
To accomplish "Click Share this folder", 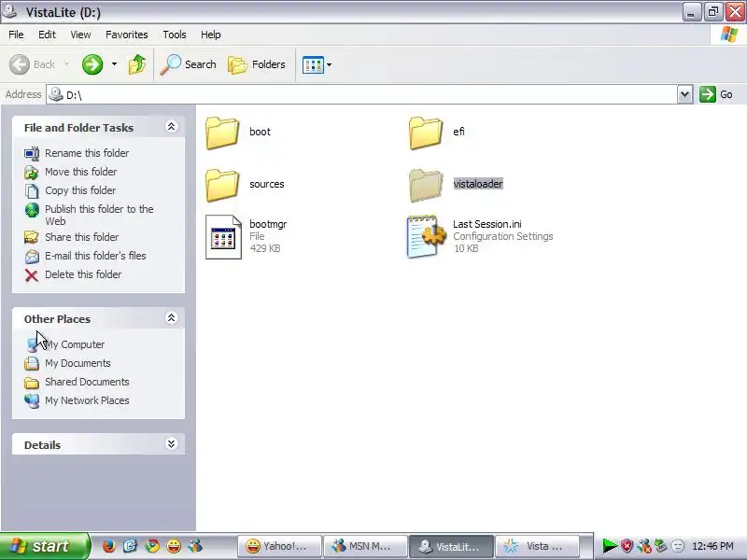I will pyautogui.click(x=81, y=237).
